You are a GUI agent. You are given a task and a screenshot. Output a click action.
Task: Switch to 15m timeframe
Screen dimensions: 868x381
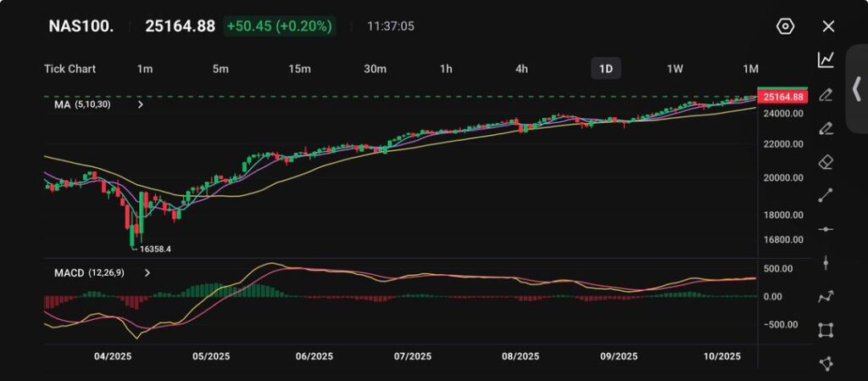(x=298, y=69)
